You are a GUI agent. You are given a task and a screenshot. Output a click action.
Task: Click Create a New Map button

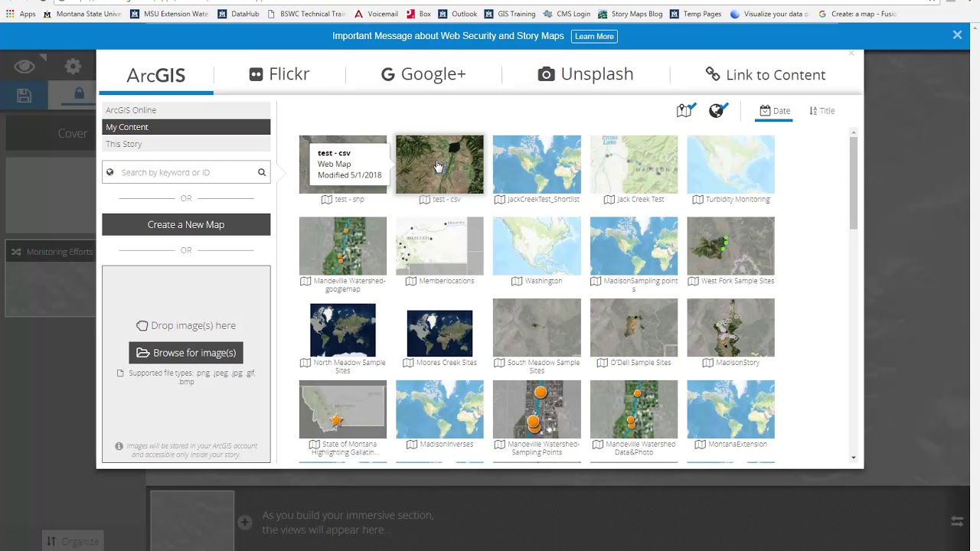coord(186,224)
